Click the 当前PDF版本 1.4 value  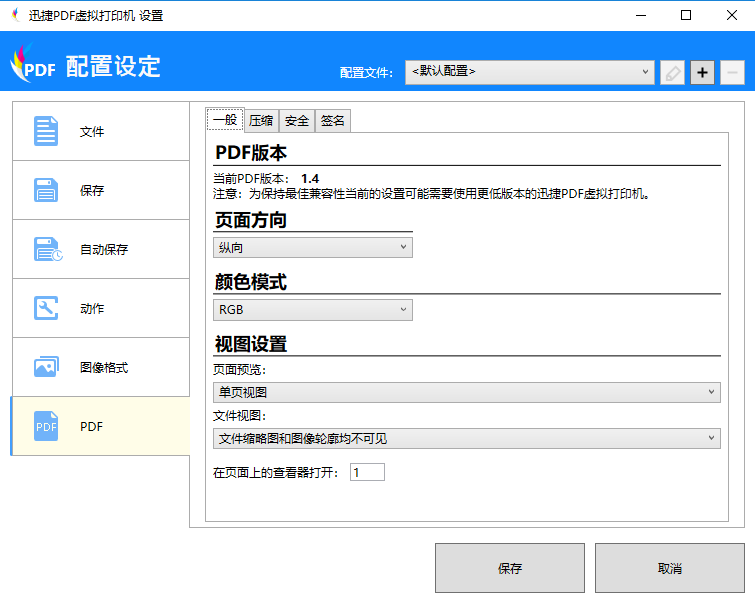pos(310,179)
